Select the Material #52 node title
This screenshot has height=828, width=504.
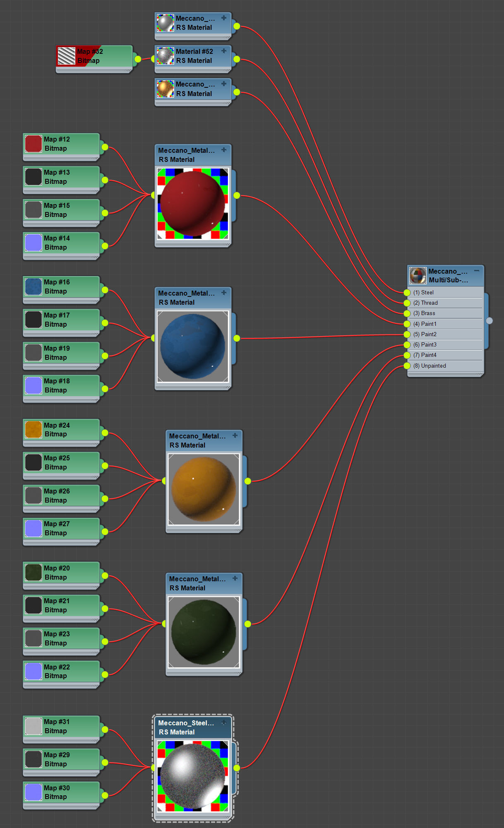click(x=194, y=51)
